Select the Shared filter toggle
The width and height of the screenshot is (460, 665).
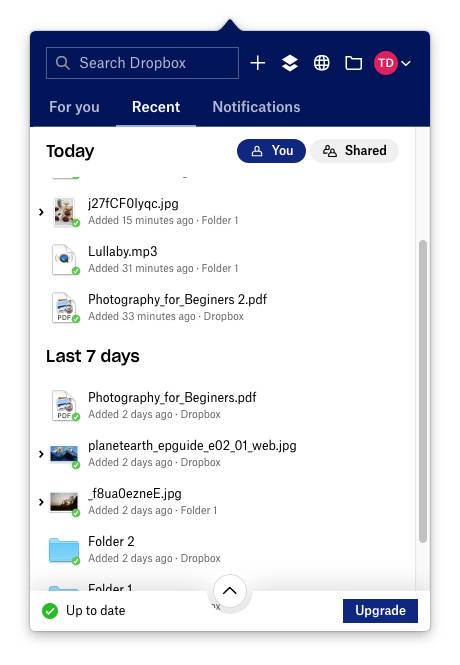(x=354, y=151)
